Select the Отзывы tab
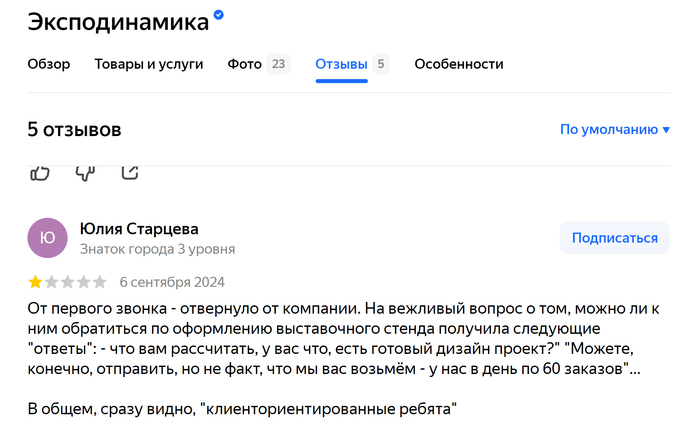The height and width of the screenshot is (434, 700). (x=341, y=64)
